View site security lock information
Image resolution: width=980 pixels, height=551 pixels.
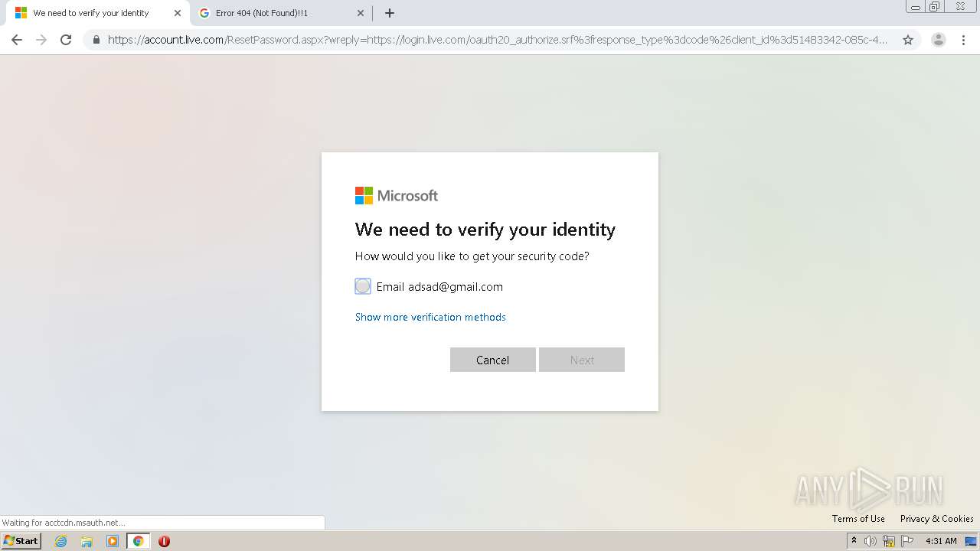click(96, 40)
